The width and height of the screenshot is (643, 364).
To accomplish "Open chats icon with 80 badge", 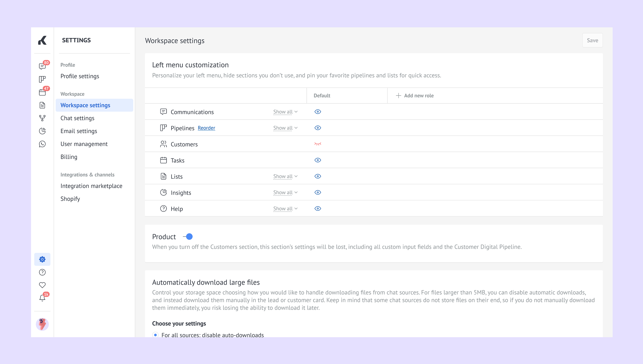I will [42, 66].
